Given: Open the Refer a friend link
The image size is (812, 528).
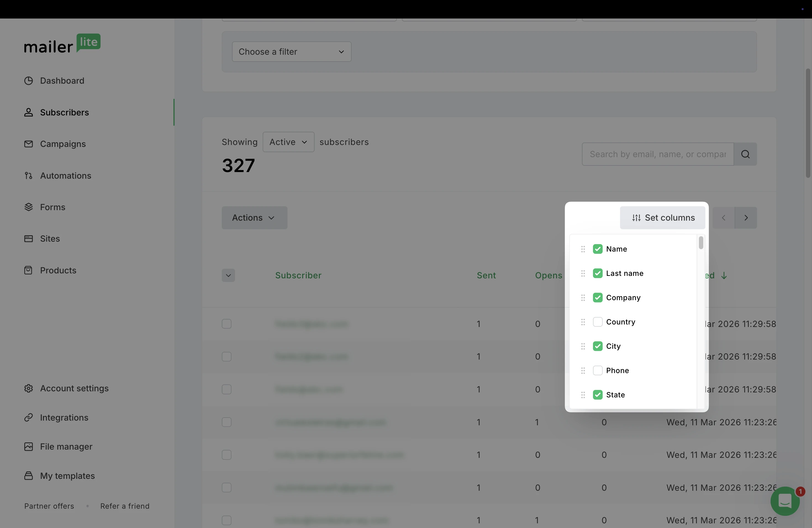Looking at the screenshot, I should [x=125, y=506].
